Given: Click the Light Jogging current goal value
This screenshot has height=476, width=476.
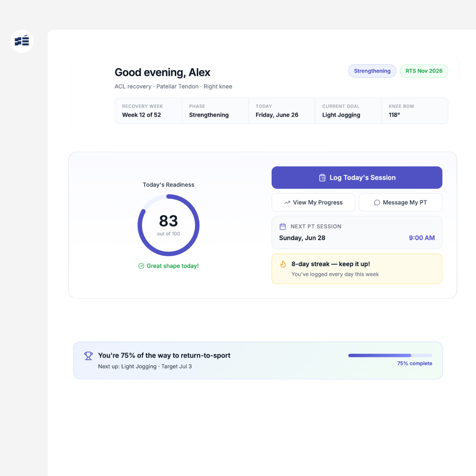Looking at the screenshot, I should click(341, 115).
